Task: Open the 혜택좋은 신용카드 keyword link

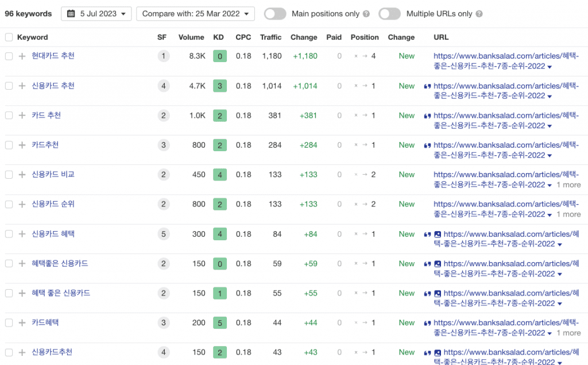Action: point(60,264)
